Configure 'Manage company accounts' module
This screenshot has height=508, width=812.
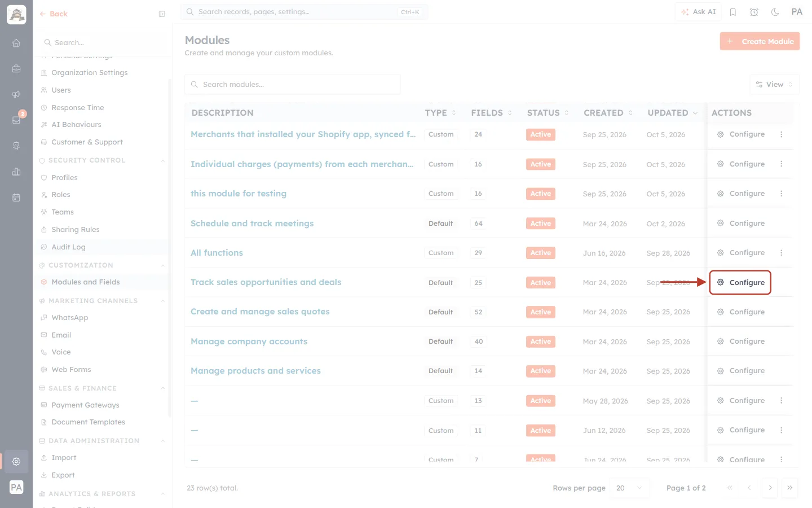click(741, 341)
